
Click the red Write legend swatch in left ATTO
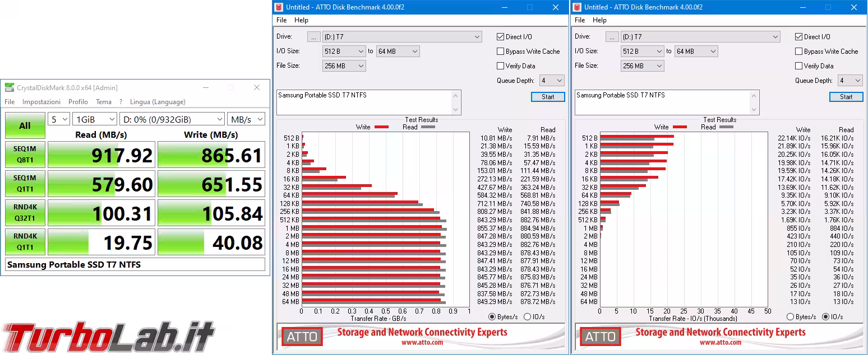(x=383, y=127)
